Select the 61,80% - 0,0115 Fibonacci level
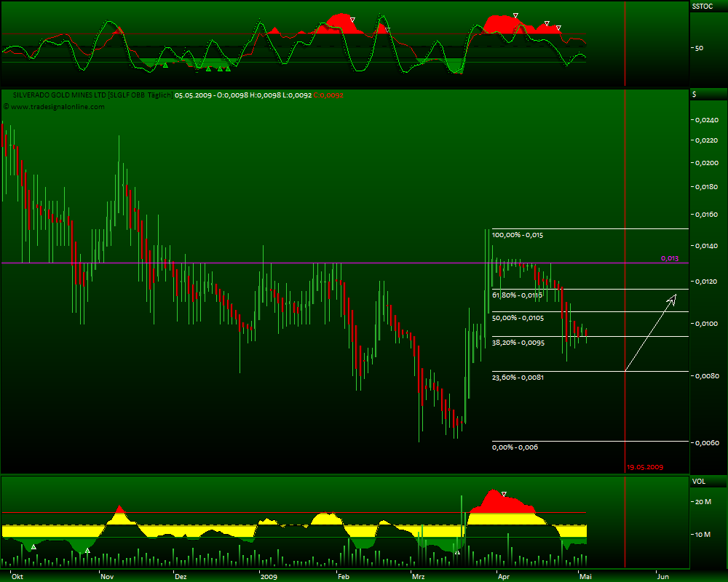Image resolution: width=728 pixels, height=582 pixels. [x=517, y=295]
